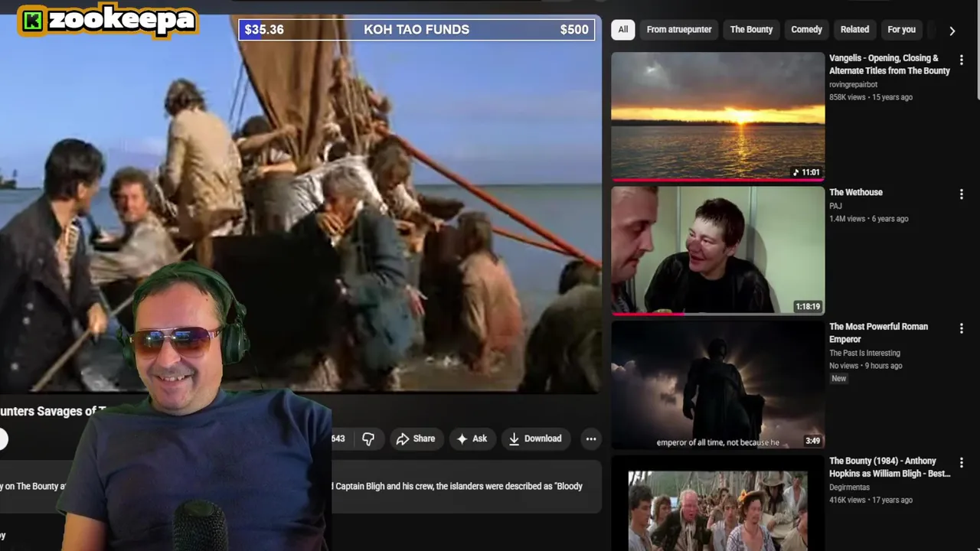This screenshot has height=551, width=980.
Task: Open the Roman Emperor video thumbnail
Action: tap(717, 385)
